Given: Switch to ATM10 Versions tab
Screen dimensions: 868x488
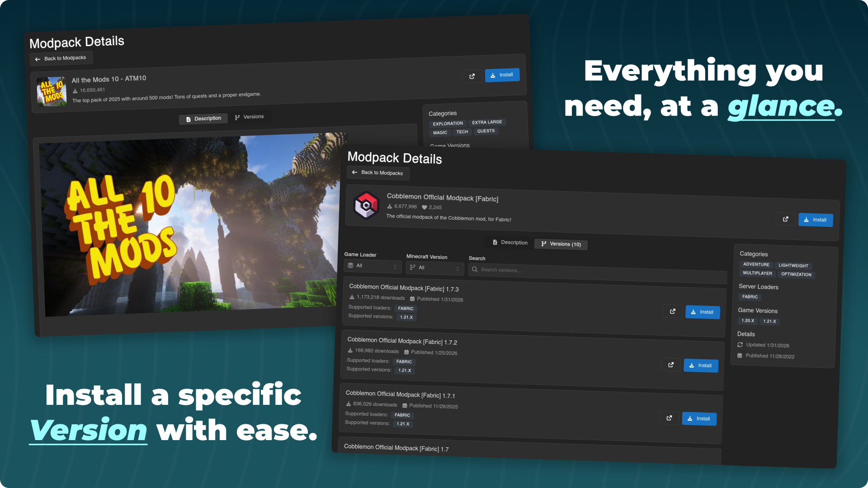Looking at the screenshot, I should click(249, 117).
